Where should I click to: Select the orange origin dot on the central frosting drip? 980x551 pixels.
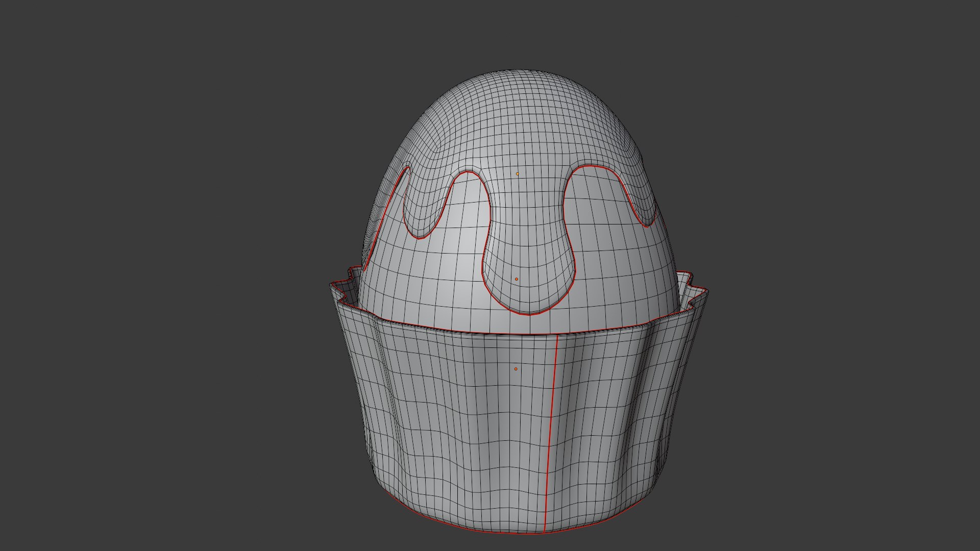pyautogui.click(x=517, y=279)
